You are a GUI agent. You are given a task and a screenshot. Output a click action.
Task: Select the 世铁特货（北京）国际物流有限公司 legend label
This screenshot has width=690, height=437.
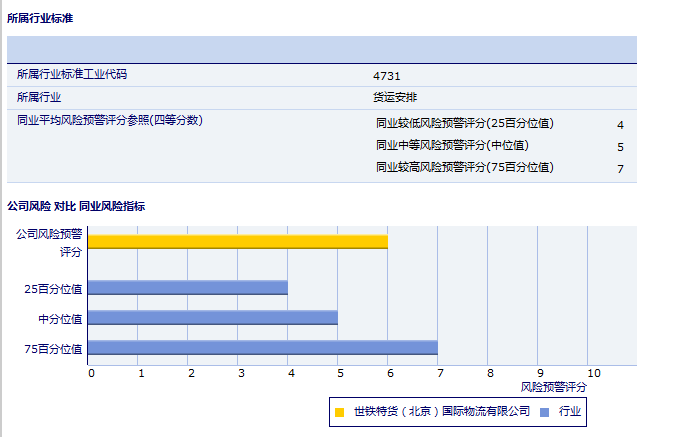pos(441,412)
